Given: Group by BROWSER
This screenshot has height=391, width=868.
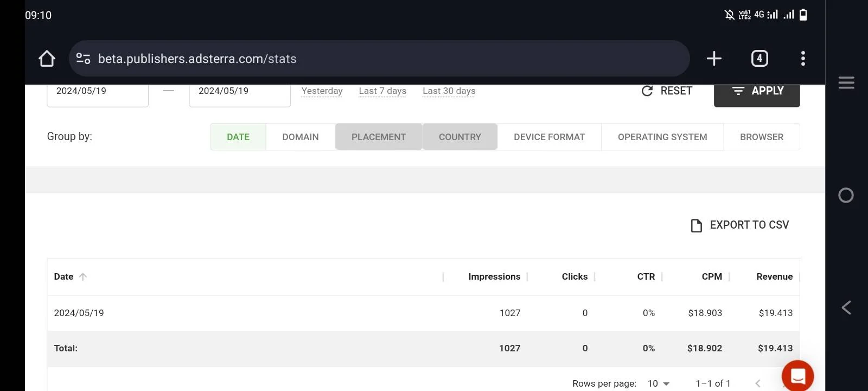Looking at the screenshot, I should [x=762, y=137].
